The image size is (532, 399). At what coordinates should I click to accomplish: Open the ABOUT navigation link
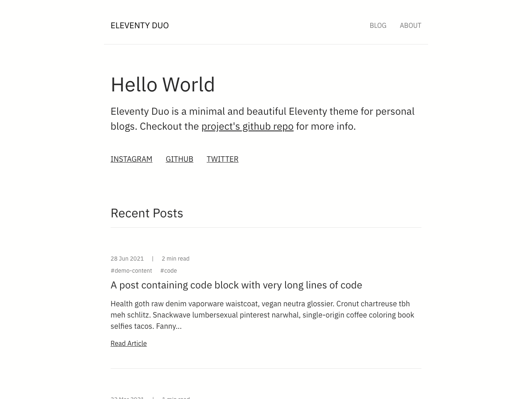click(x=410, y=25)
